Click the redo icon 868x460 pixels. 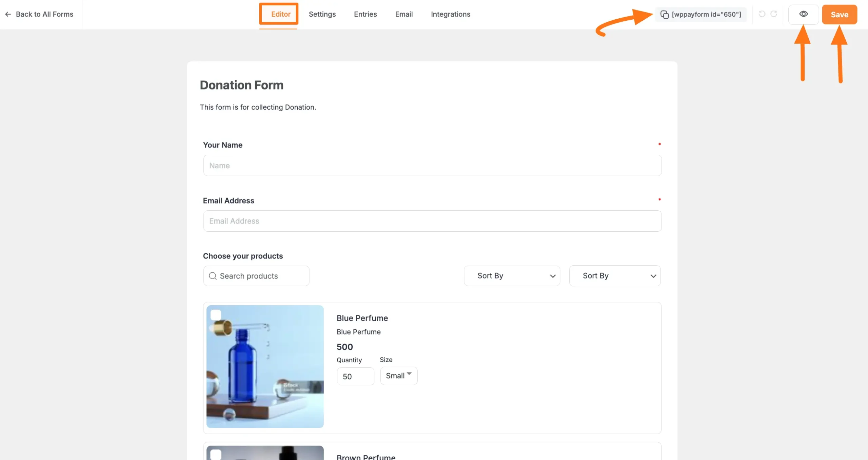(x=774, y=14)
